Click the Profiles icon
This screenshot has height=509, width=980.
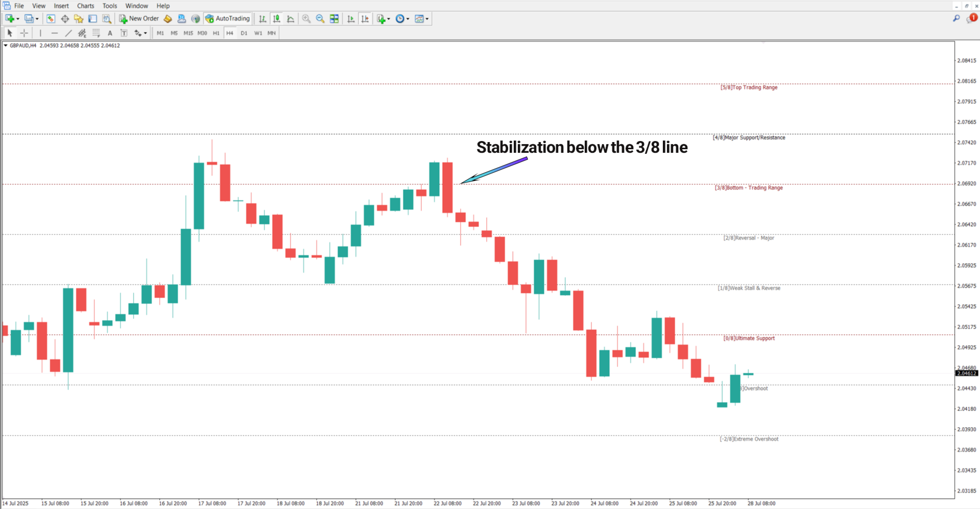(29, 18)
